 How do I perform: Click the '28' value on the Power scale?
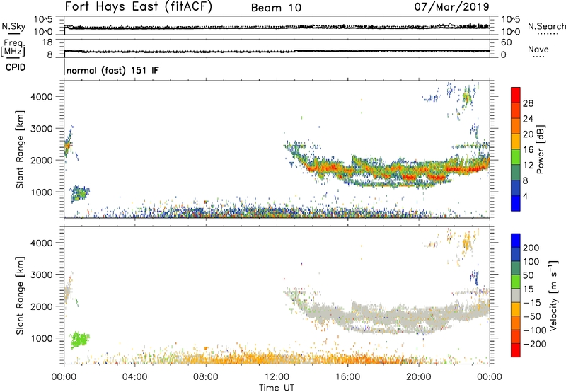[528, 103]
